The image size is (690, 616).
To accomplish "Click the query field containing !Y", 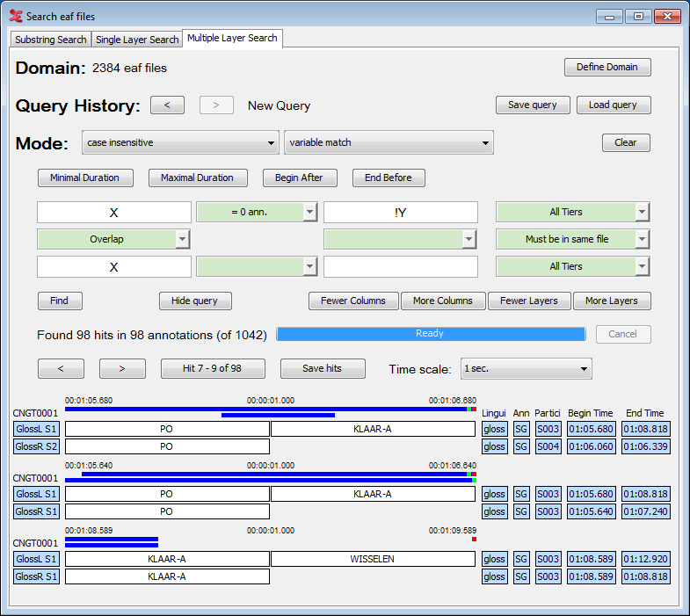I will 401,212.
